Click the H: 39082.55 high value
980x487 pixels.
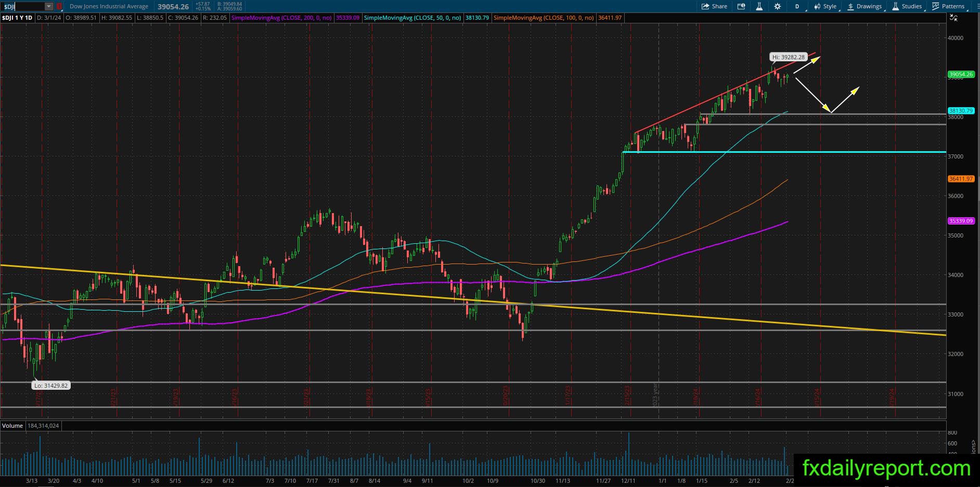(117, 18)
